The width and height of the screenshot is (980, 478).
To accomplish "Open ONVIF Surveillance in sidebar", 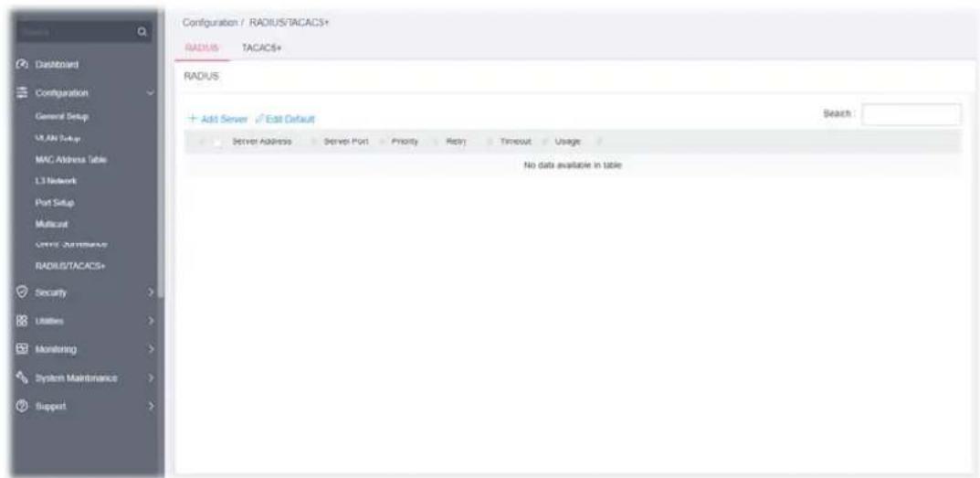I will point(72,243).
